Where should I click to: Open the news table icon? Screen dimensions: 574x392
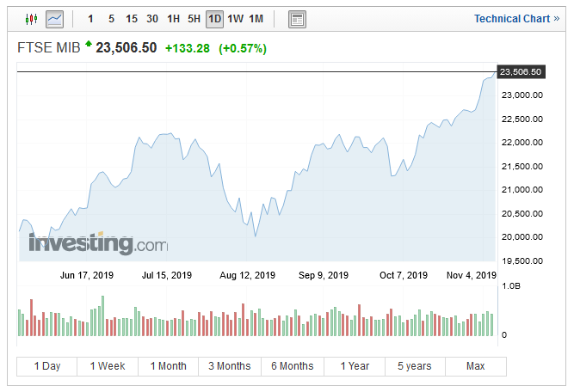(x=297, y=19)
